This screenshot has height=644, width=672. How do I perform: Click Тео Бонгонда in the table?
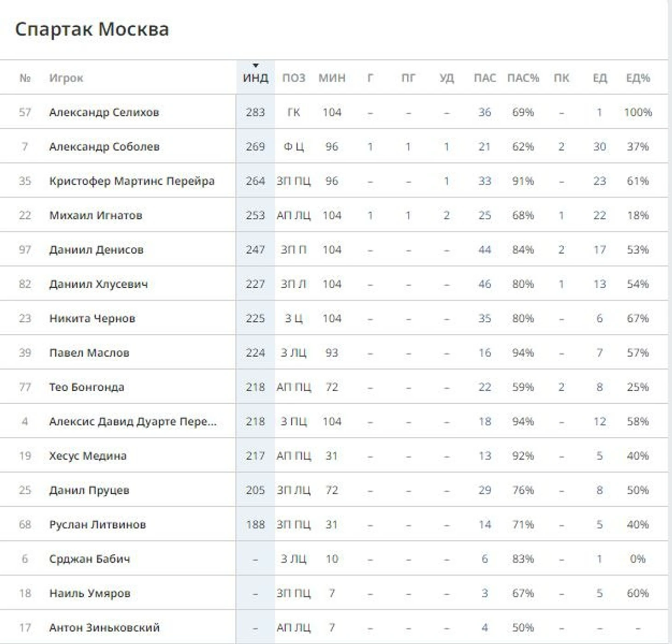click(87, 387)
